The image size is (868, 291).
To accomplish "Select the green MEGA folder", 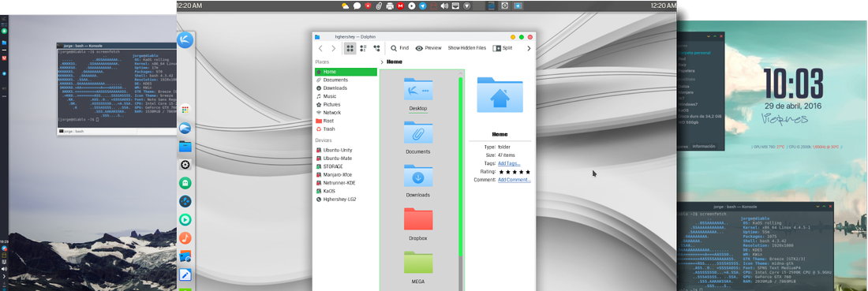I will 418,263.
